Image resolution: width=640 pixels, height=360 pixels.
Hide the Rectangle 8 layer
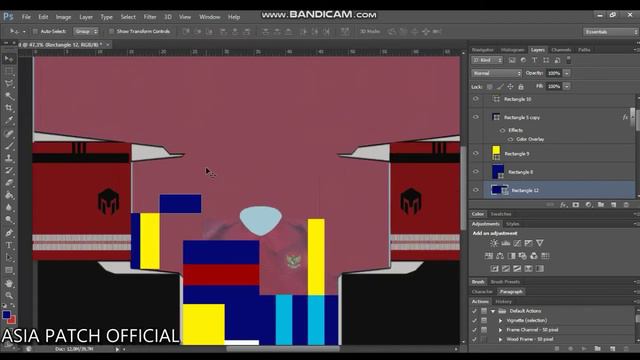pos(476,172)
